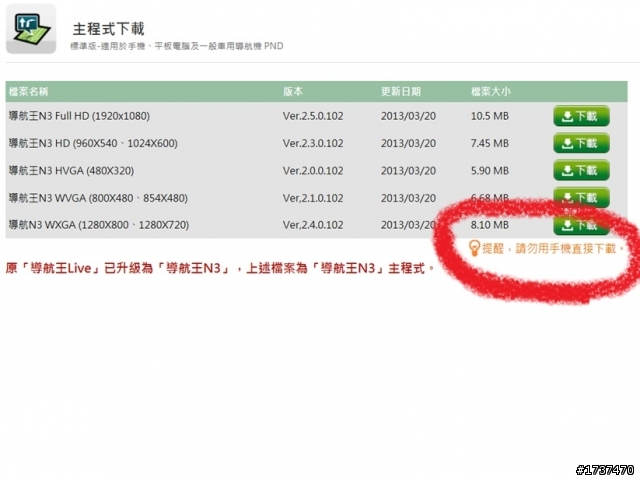Click the 版本 column header
Image resolution: width=640 pixels, height=478 pixels.
(293, 91)
